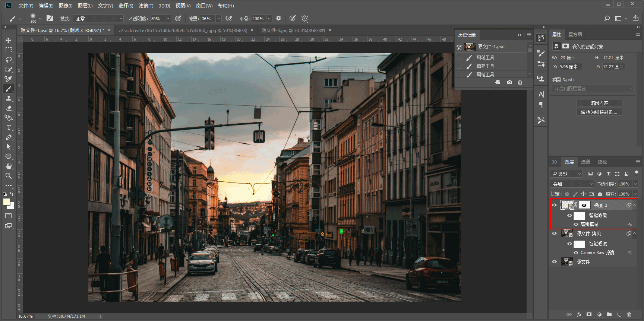Hide the 椭圆 3 layer
The height and width of the screenshot is (321, 644).
pyautogui.click(x=554, y=205)
